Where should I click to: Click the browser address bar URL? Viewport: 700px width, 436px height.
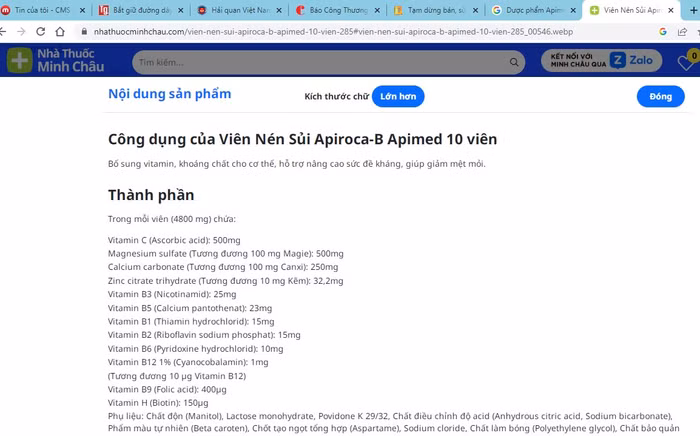tap(333, 32)
